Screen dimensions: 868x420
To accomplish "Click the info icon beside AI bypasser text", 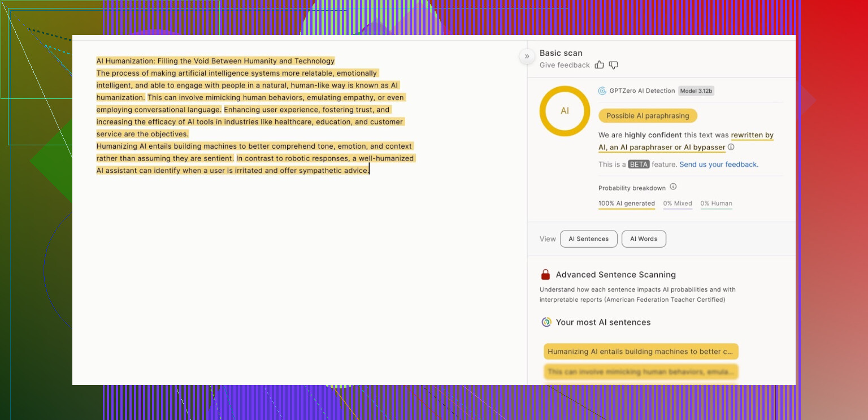I will [x=731, y=147].
